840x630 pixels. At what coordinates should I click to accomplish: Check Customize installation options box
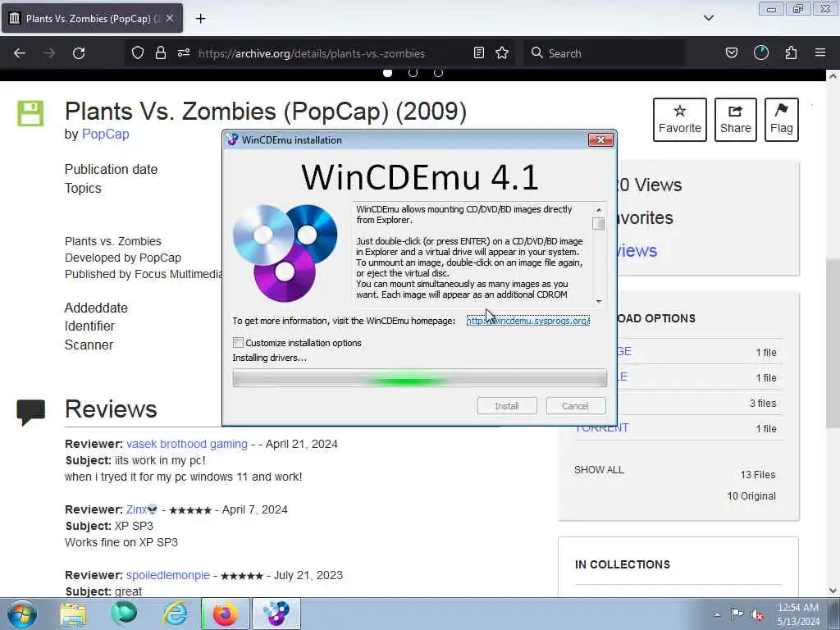[x=239, y=342]
